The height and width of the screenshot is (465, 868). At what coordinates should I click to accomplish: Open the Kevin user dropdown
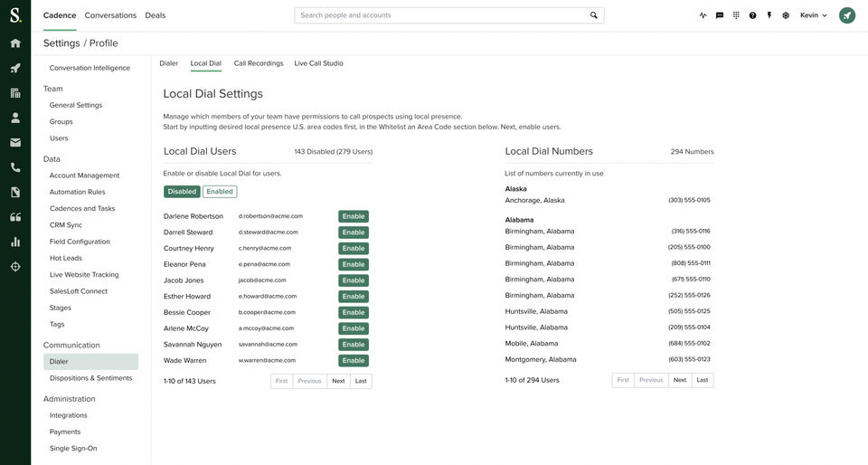(814, 15)
